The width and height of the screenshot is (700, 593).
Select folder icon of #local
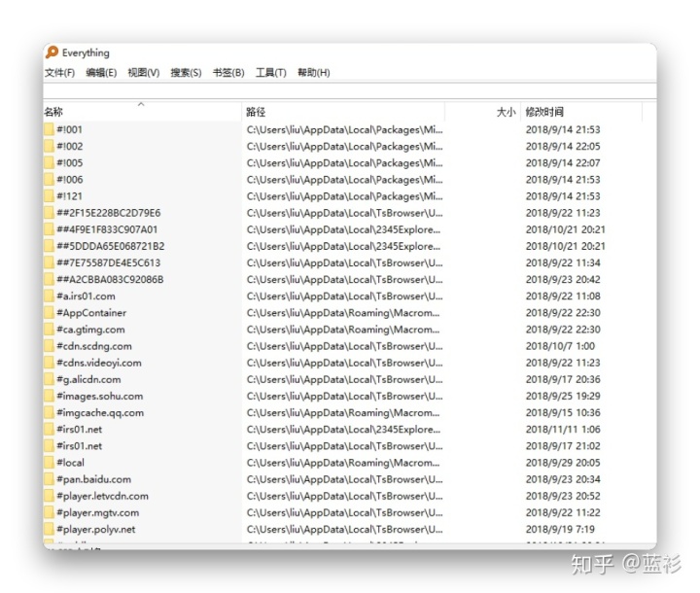(49, 463)
